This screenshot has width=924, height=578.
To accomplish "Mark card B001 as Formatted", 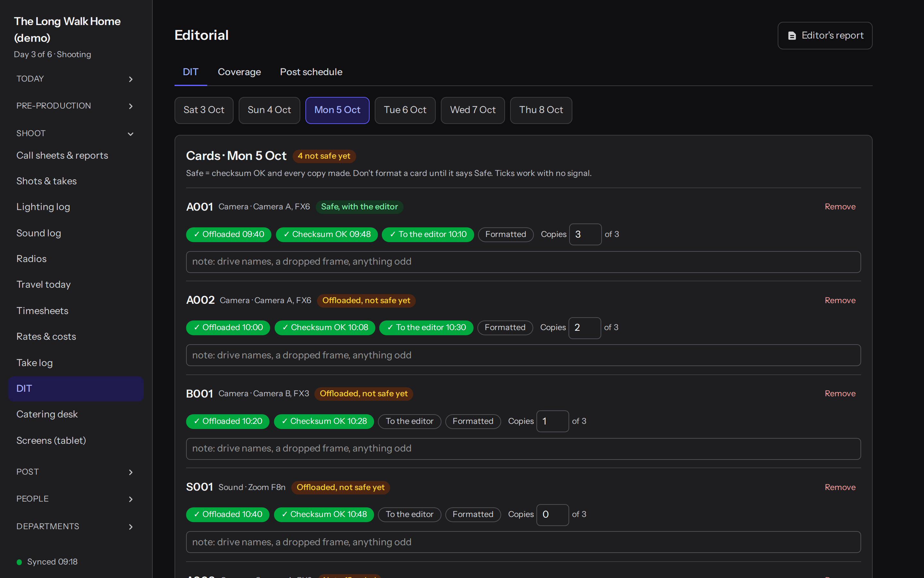I will pos(473,421).
